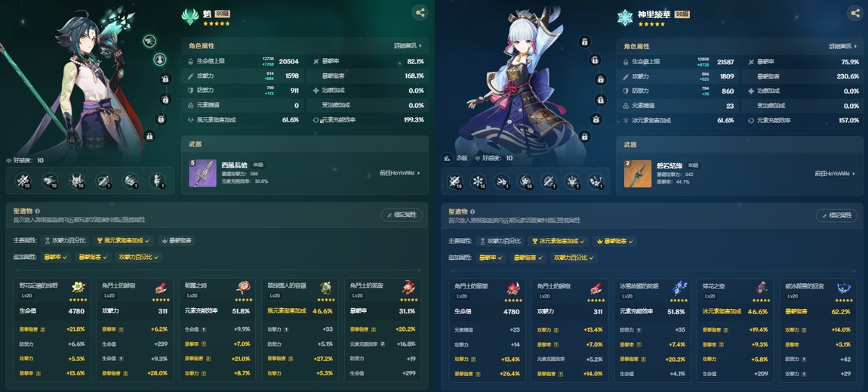Follow 前往HoYoWiki link for 西風長槍
Viewport: 868px width, 392px height.
click(400, 173)
